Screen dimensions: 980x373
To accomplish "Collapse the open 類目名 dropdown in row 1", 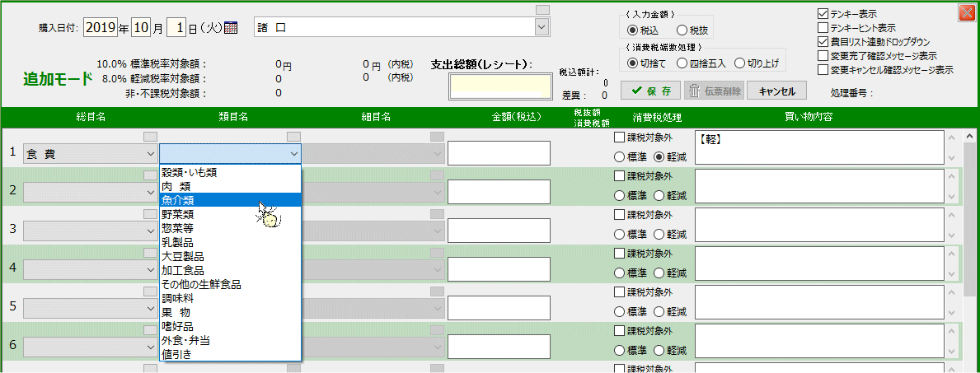I will 293,154.
